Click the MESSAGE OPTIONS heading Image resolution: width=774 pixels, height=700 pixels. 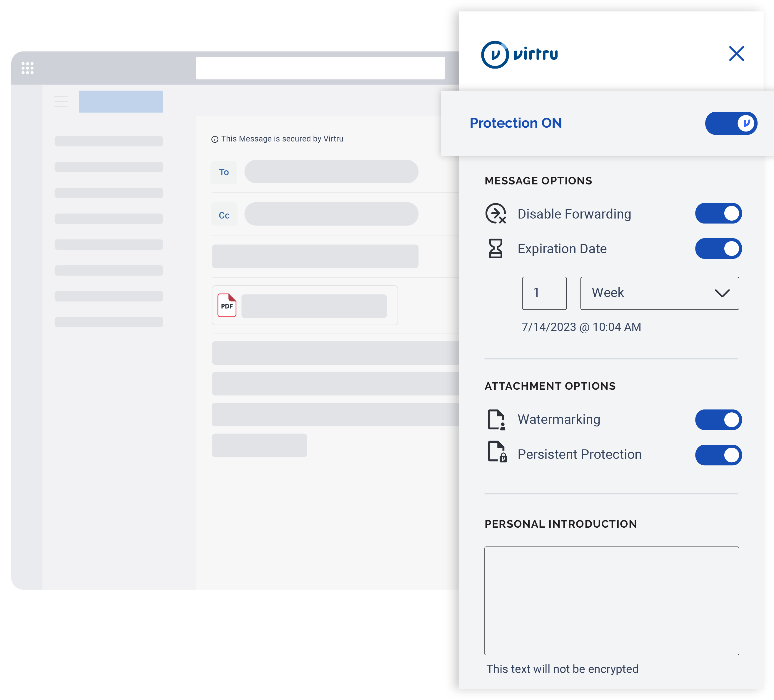coord(538,181)
